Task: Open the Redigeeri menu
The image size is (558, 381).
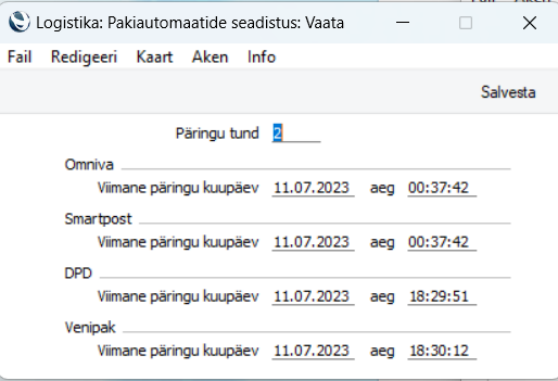Action: click(84, 57)
